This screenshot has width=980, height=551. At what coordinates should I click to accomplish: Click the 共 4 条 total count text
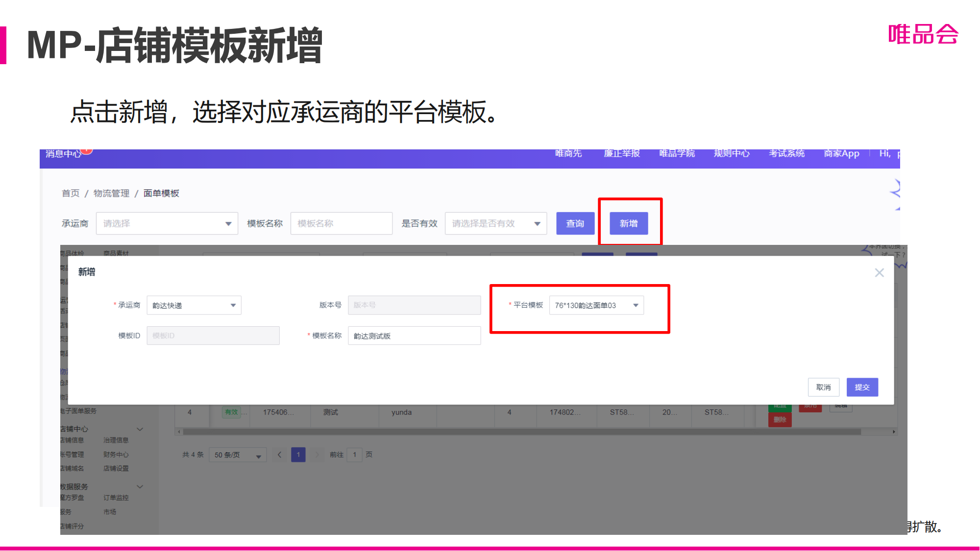tap(193, 455)
